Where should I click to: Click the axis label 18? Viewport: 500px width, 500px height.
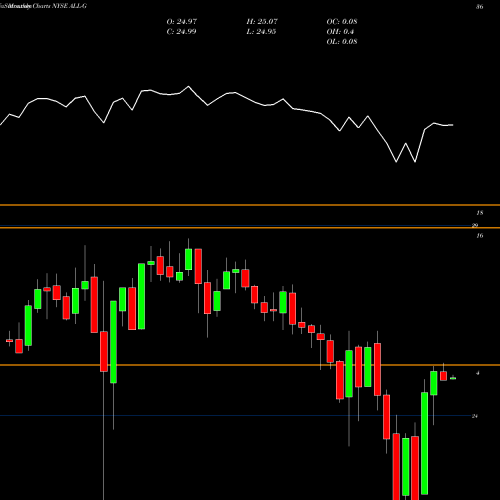(480, 213)
